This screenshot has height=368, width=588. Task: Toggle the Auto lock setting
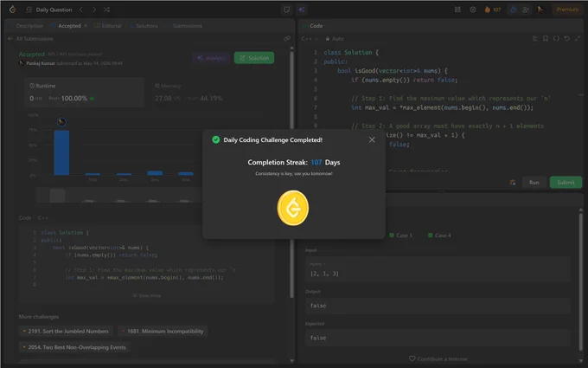[334, 39]
